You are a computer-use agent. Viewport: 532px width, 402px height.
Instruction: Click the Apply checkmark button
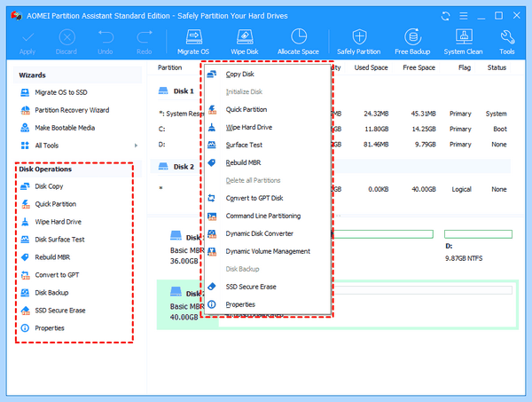click(27, 43)
